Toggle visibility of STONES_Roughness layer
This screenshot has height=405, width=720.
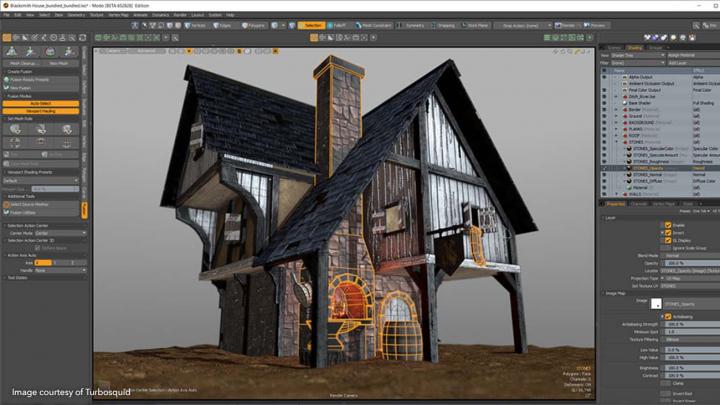click(x=604, y=162)
